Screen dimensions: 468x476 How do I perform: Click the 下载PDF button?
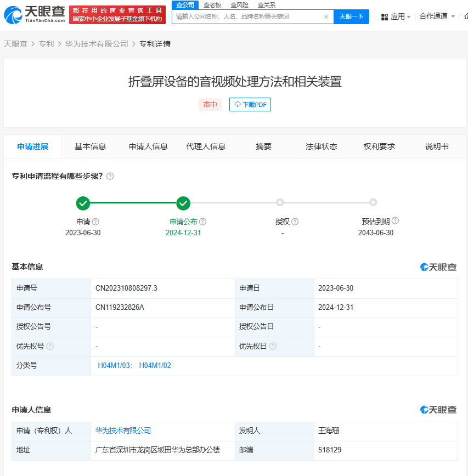click(x=250, y=105)
